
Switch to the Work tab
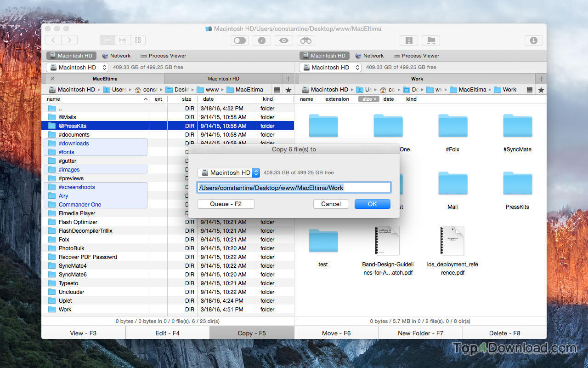coord(417,79)
